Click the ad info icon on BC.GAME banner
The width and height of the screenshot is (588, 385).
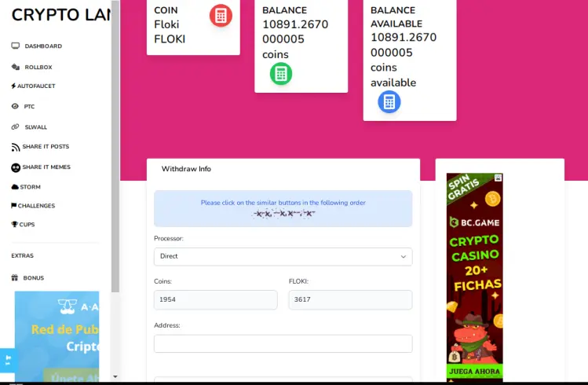498,178
